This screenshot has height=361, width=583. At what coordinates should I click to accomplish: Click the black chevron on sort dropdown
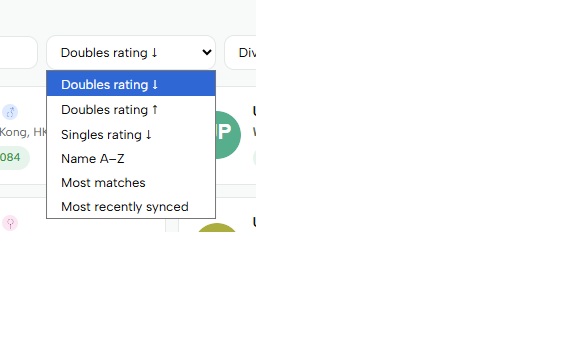point(207,52)
